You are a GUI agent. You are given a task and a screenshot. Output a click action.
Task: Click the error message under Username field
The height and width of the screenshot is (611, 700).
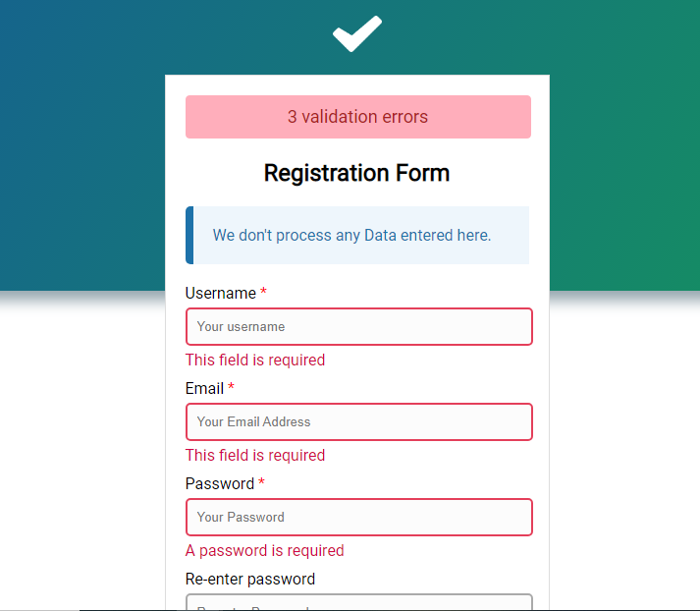[255, 360]
